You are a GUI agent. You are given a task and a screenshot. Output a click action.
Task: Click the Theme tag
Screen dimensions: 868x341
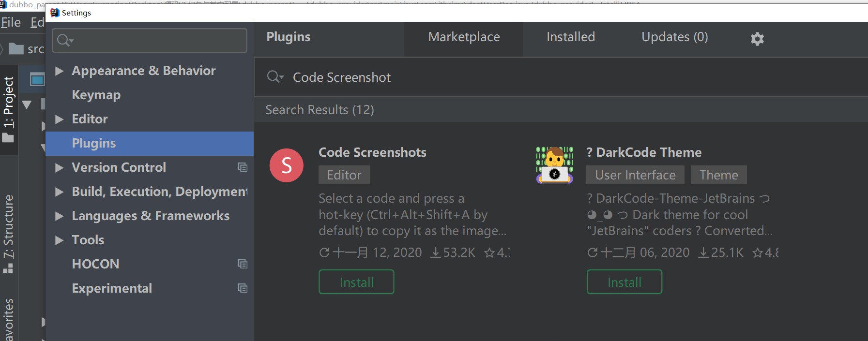click(x=719, y=175)
